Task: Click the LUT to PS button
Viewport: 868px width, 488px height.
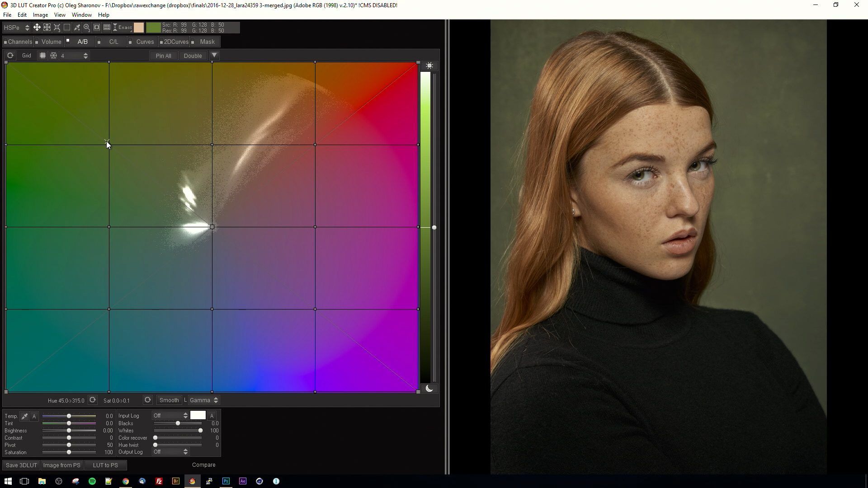Action: point(105,465)
